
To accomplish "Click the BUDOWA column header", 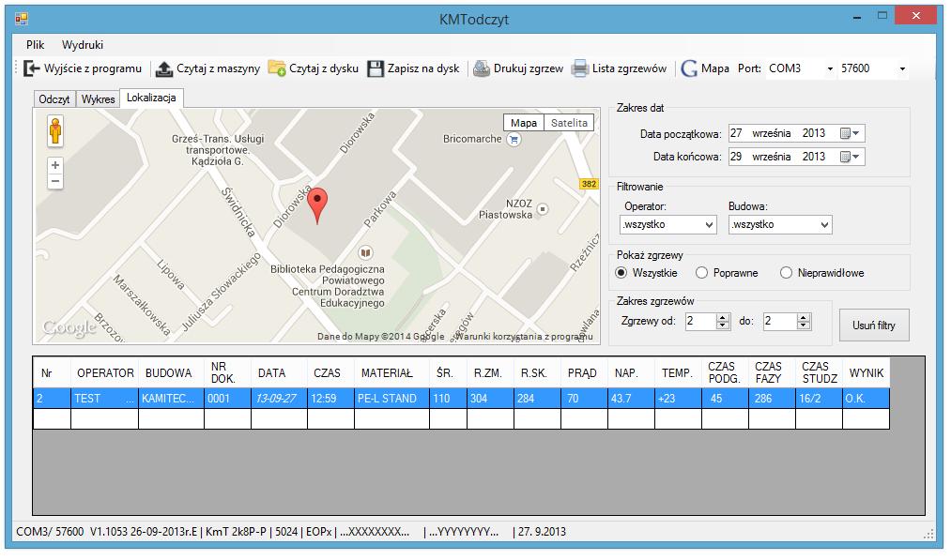I will click(169, 373).
